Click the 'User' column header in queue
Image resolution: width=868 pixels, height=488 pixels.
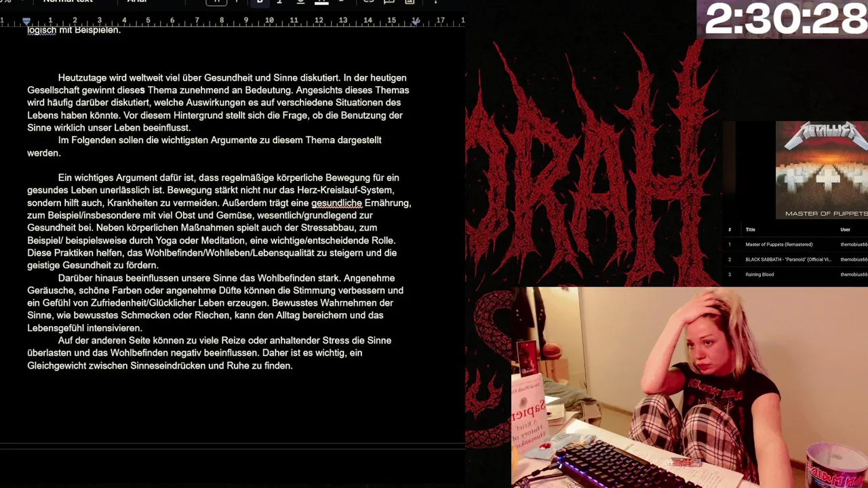(x=845, y=230)
